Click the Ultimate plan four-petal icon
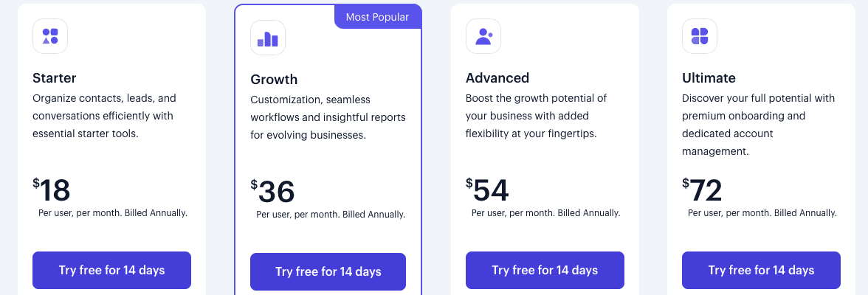 pyautogui.click(x=700, y=37)
